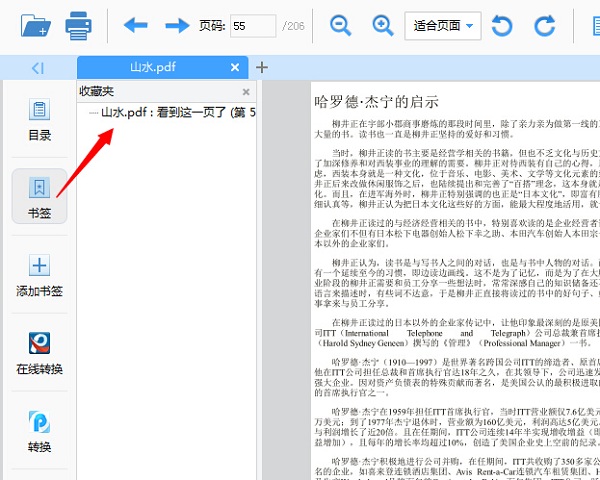Screen dimensions: 600x480
Task: Open 在线转换 online conversion
Action: point(39,353)
